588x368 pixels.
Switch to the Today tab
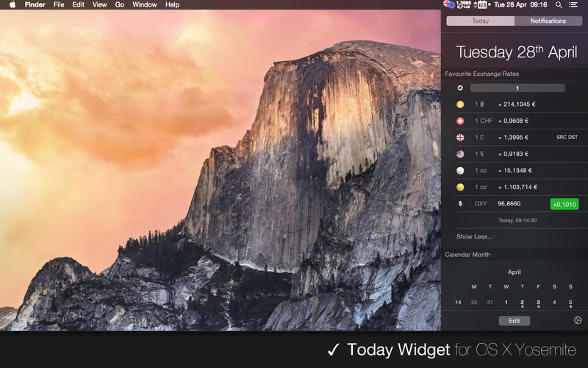[x=481, y=21]
